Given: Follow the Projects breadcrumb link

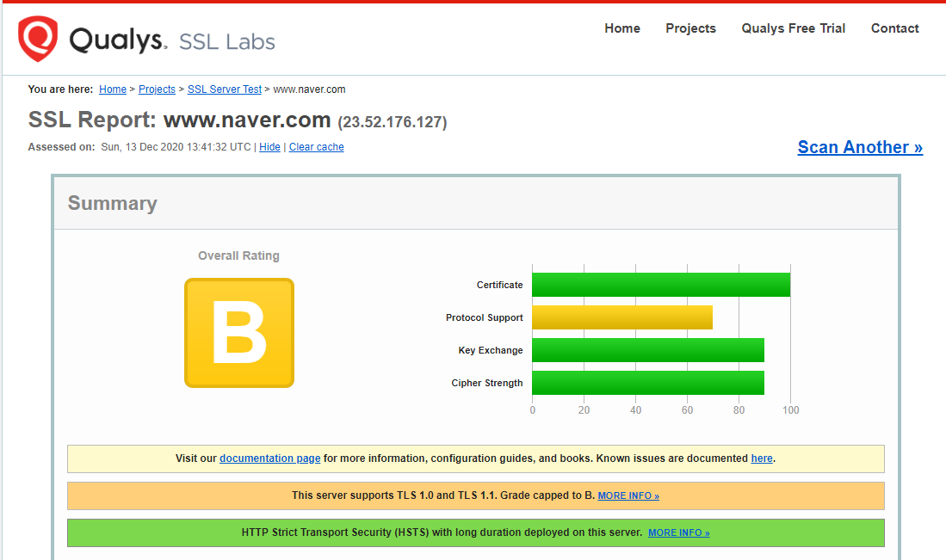Looking at the screenshot, I should click(x=157, y=89).
